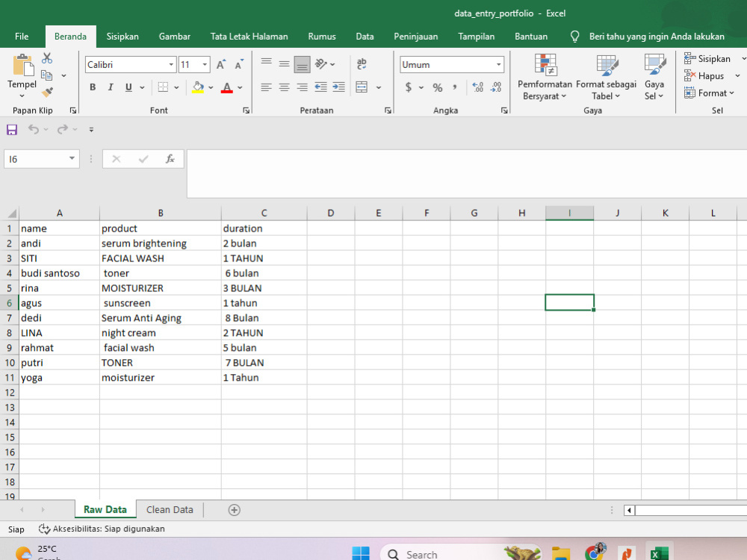Decrease indent icon
The image size is (747, 560).
(x=320, y=87)
